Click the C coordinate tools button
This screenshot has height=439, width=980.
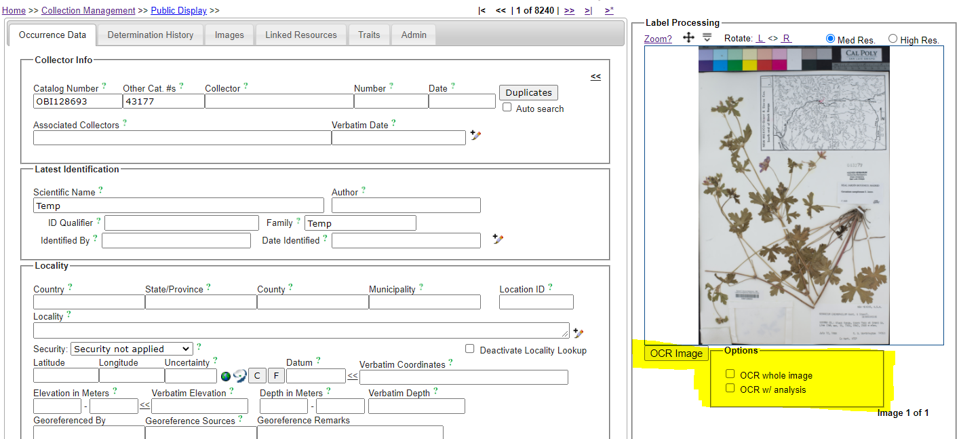(257, 376)
